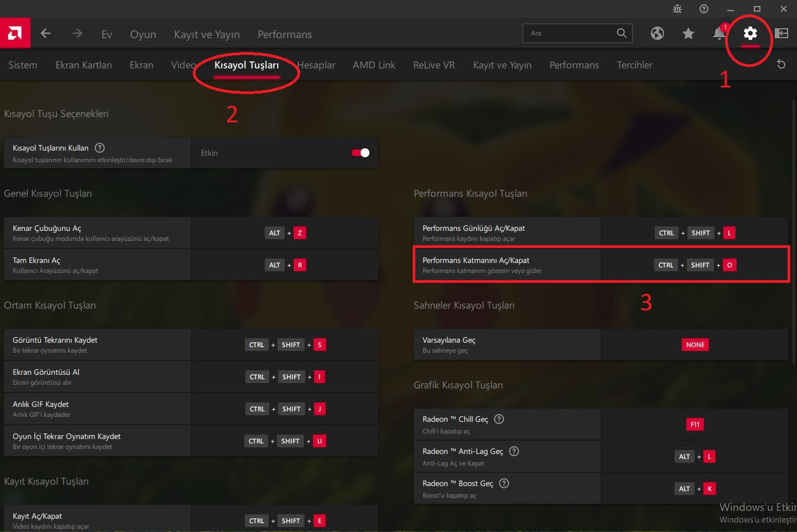Switch to the Ekran Kartları settings tab
797x532 pixels.
point(84,65)
